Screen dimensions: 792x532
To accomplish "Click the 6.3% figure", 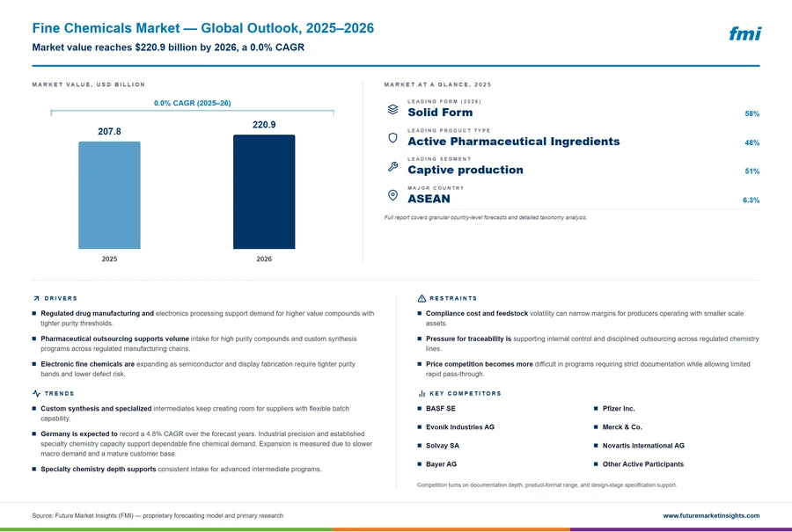I will [x=751, y=200].
